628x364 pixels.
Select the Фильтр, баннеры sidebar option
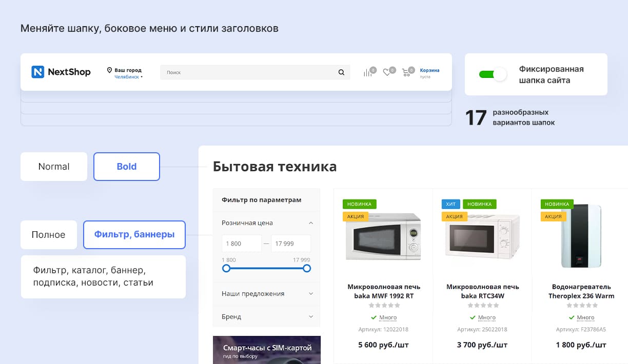tap(134, 234)
